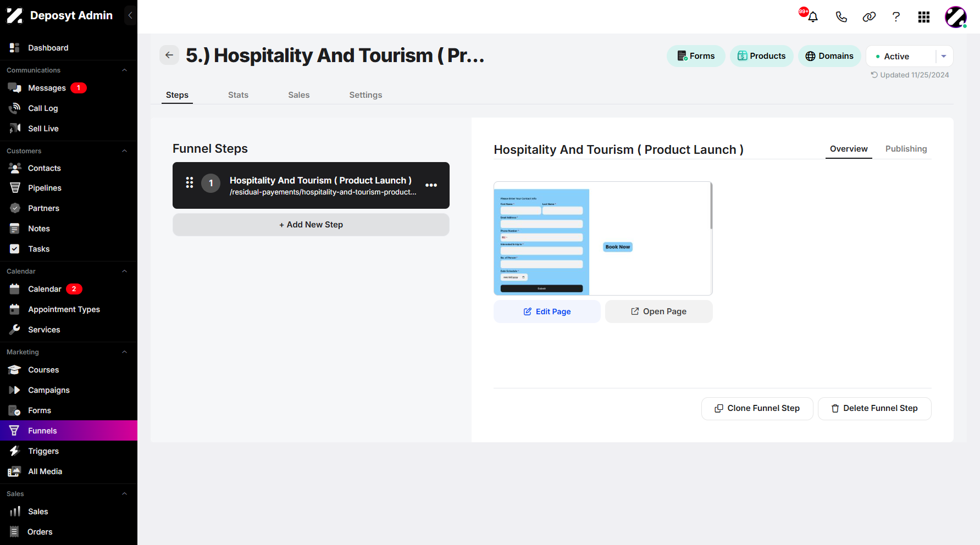
Task: Click the Forms button in header
Action: coord(696,56)
